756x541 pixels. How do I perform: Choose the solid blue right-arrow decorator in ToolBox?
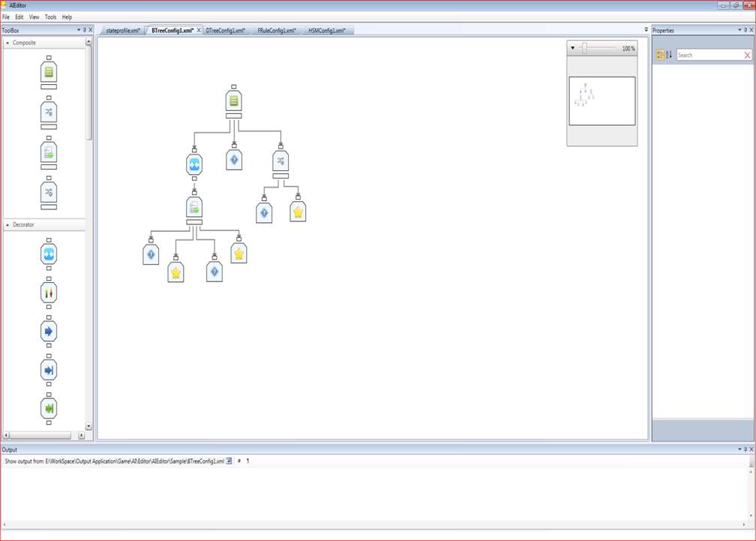click(x=49, y=331)
